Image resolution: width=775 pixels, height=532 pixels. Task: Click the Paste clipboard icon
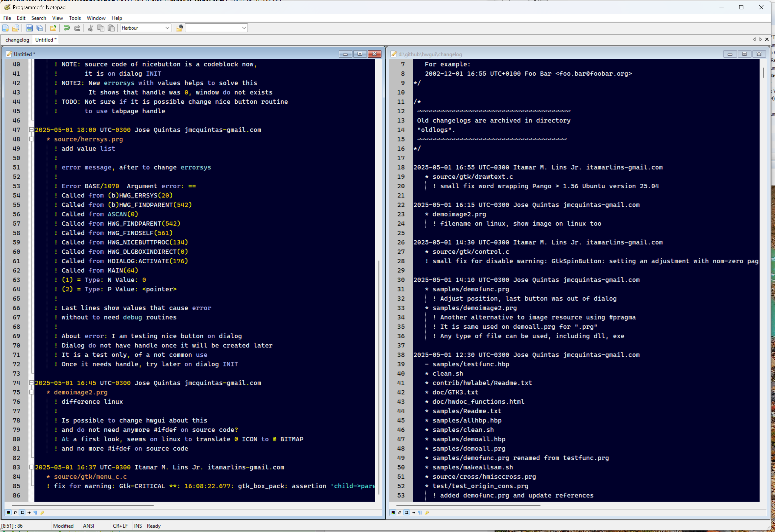[x=111, y=28]
